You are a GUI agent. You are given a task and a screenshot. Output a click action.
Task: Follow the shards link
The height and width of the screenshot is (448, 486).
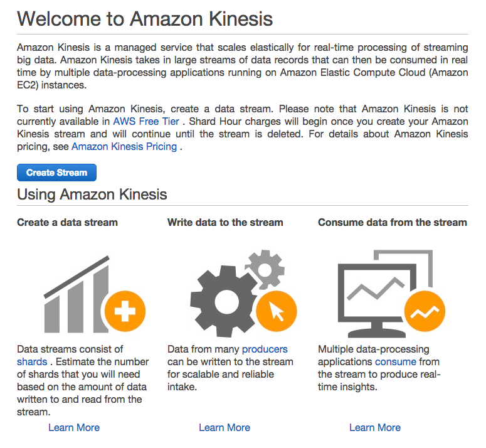point(32,362)
